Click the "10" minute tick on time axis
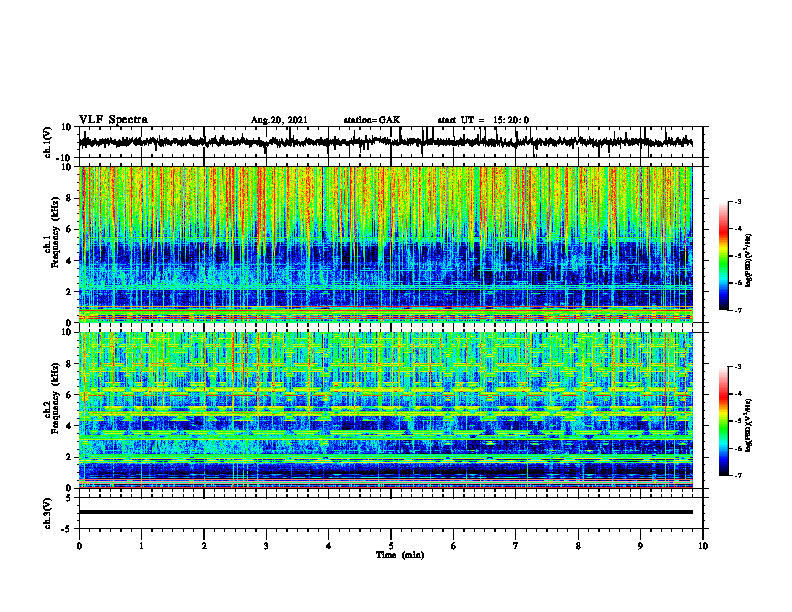Viewport: 792px width, 612px height. pyautogui.click(x=703, y=546)
